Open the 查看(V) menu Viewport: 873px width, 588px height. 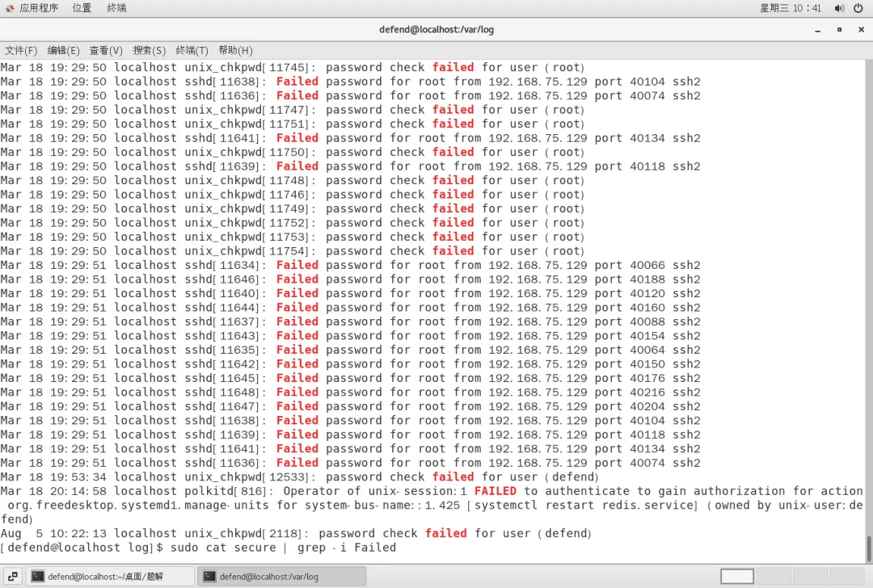point(106,51)
